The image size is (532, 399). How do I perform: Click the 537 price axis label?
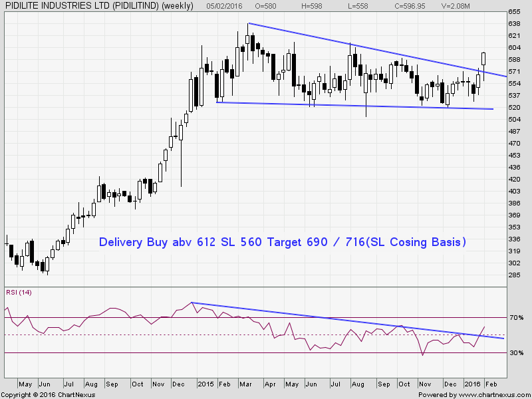tap(514, 95)
